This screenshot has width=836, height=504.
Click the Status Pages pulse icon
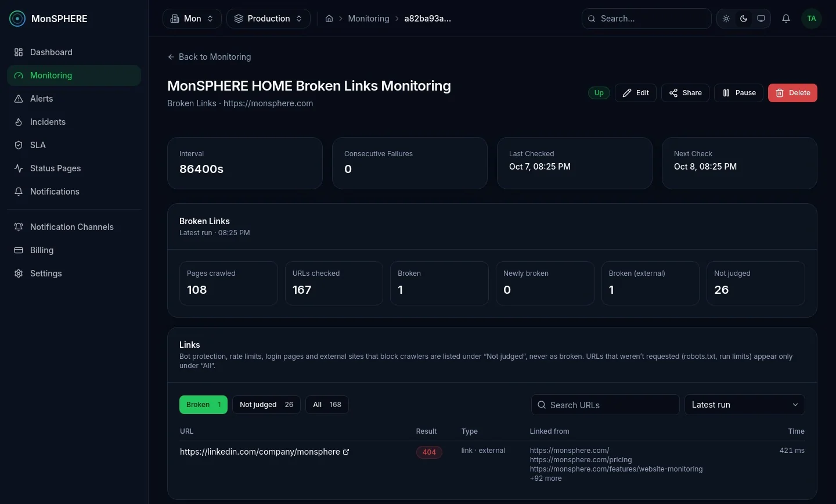[19, 168]
